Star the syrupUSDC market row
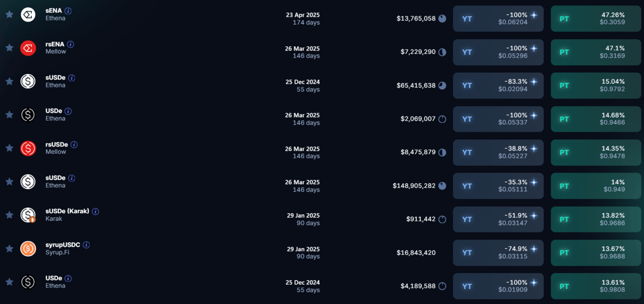Viewport: 644px width, 304px height. tap(9, 248)
